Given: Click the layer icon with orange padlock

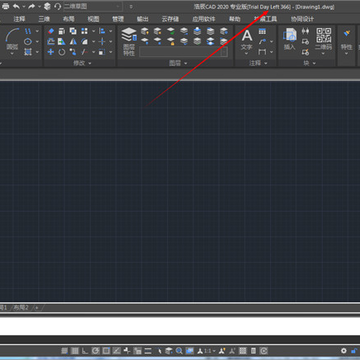Looking at the screenshot, I should 171,41.
